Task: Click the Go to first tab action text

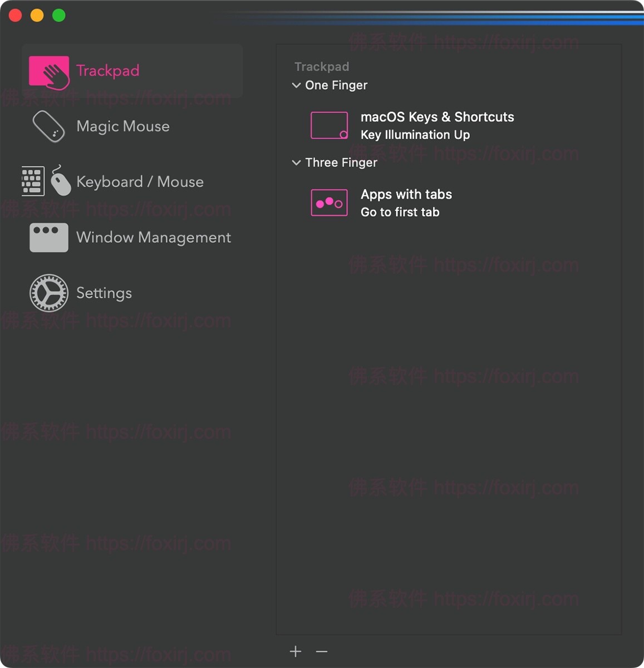Action: [x=400, y=212]
